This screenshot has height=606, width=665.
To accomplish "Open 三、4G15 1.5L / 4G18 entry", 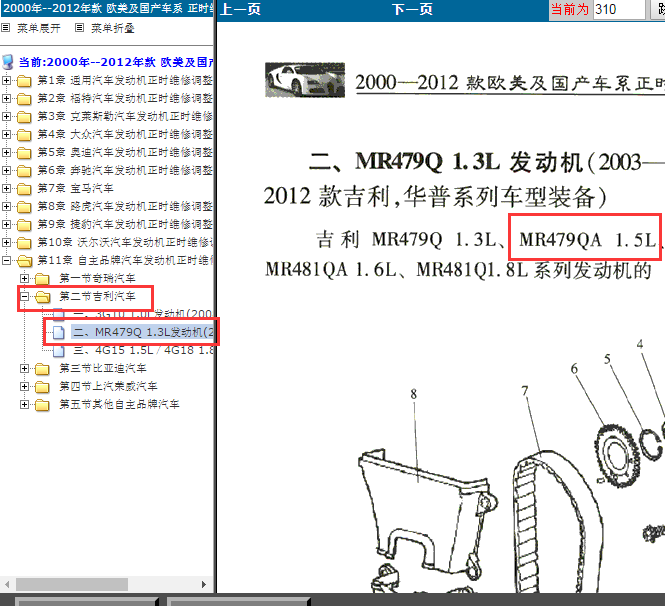I will click(143, 350).
